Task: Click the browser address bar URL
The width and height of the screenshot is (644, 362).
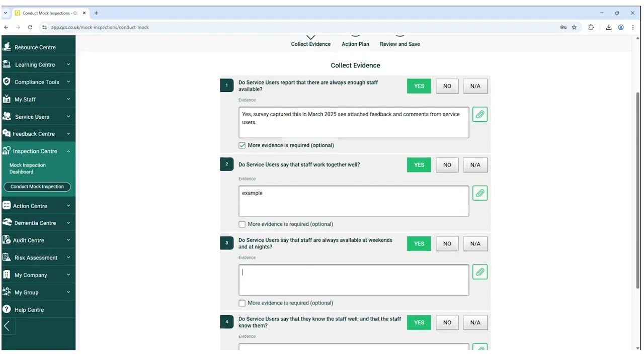Action: tap(100, 27)
